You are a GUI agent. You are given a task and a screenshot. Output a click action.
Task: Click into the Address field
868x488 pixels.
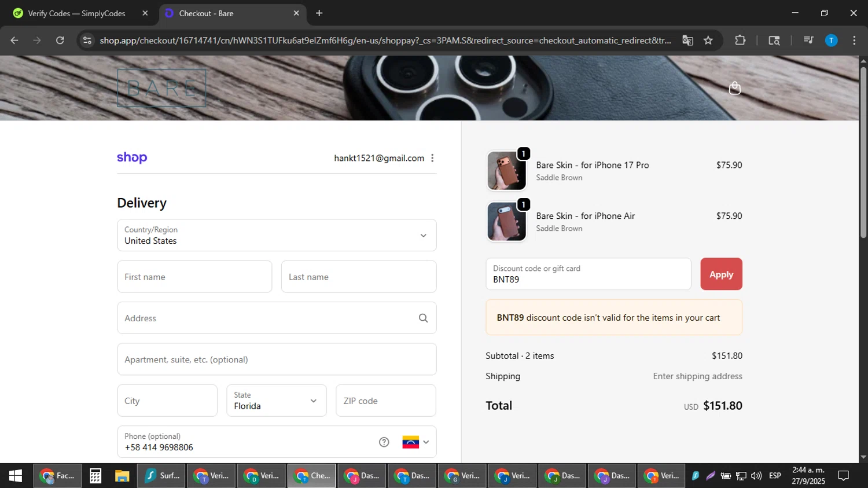click(x=277, y=318)
